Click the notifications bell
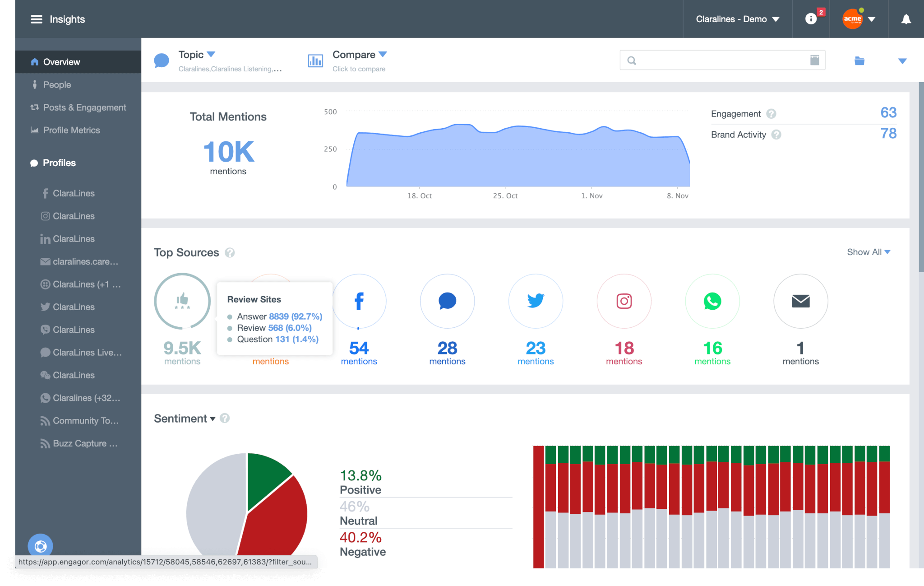This screenshot has width=924, height=586. 906,19
